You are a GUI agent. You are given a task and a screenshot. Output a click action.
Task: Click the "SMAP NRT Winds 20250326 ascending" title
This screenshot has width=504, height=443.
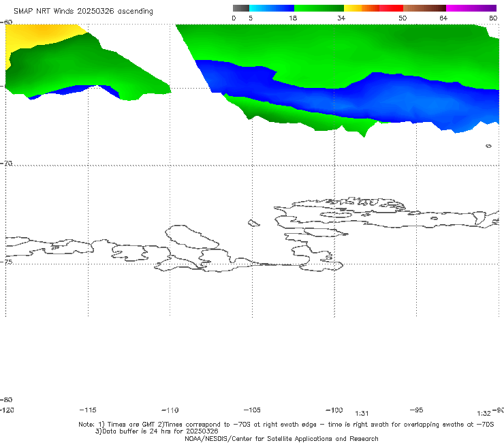83,12
